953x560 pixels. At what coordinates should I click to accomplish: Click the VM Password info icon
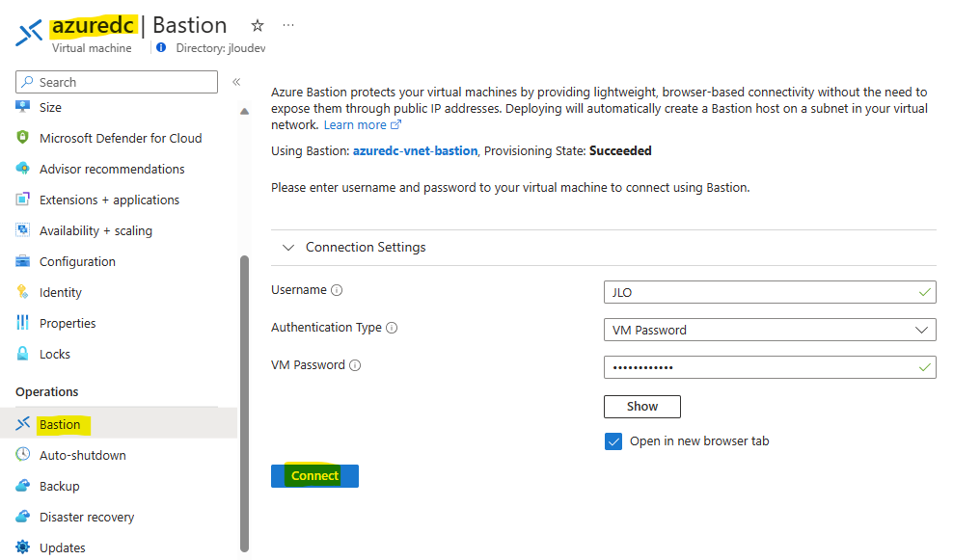click(x=355, y=365)
